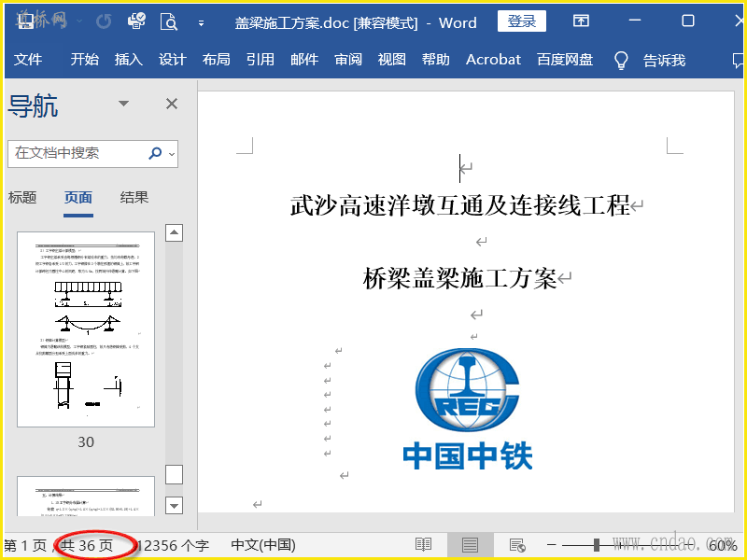Open the 布局 ribbon tab

click(217, 60)
